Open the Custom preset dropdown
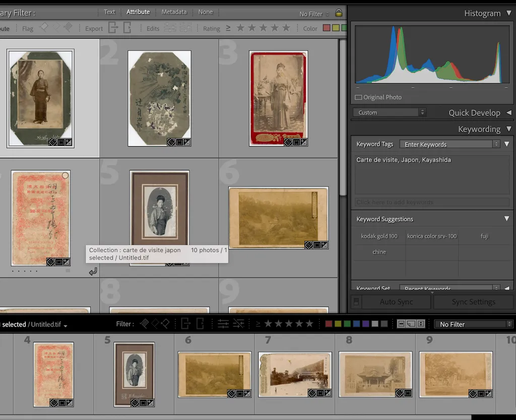Image resolution: width=516 pixels, height=420 pixels. [390, 112]
